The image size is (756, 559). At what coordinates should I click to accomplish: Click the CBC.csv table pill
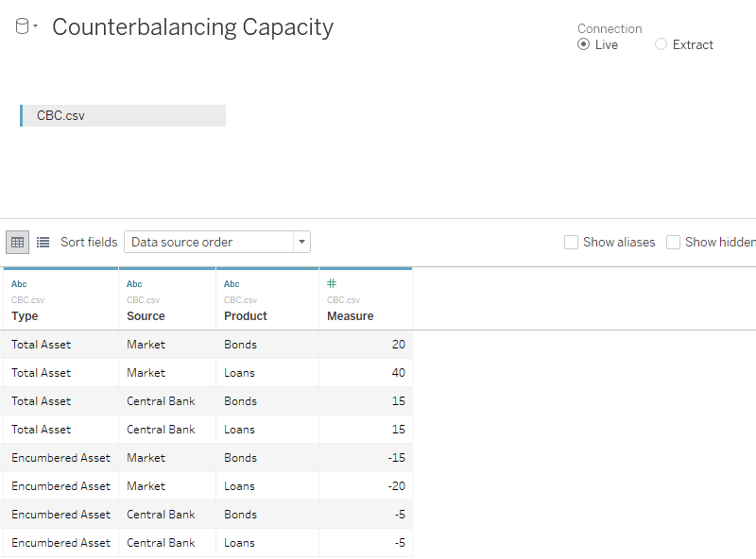(x=123, y=115)
